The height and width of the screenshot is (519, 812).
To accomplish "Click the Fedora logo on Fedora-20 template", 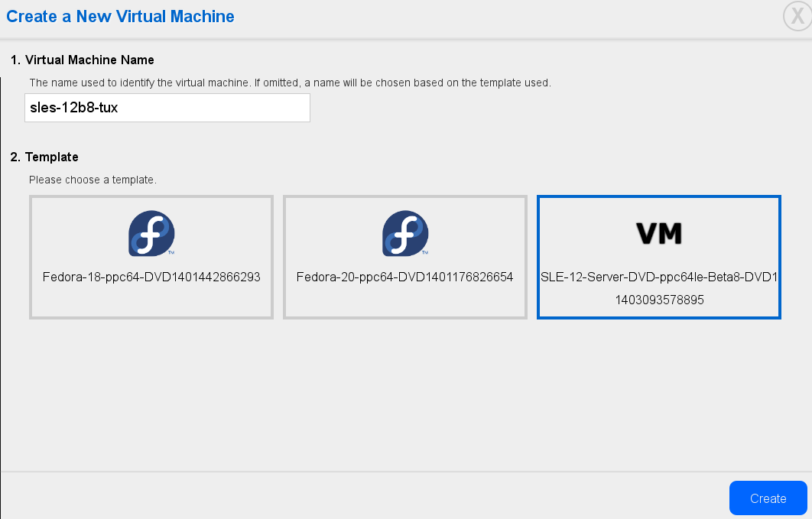I will coord(405,233).
